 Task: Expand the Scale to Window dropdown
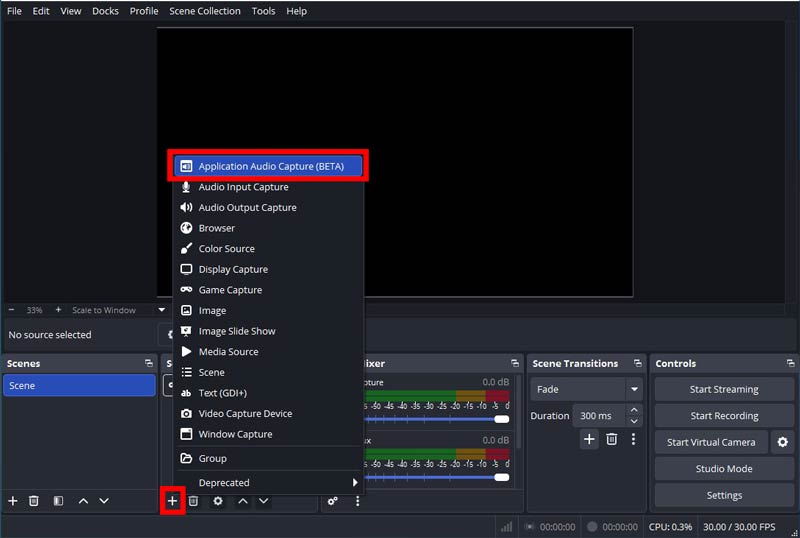coord(162,309)
